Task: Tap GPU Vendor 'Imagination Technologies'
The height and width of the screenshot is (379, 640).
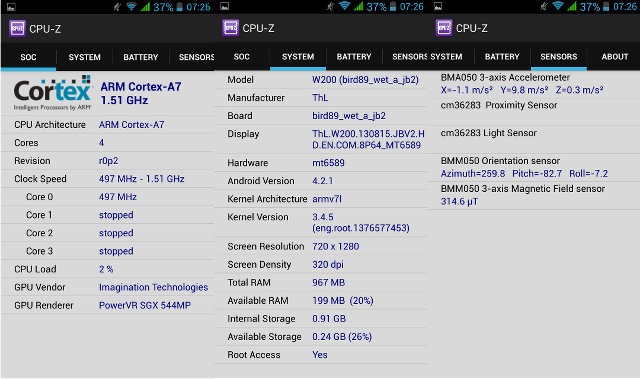Action: [153, 287]
